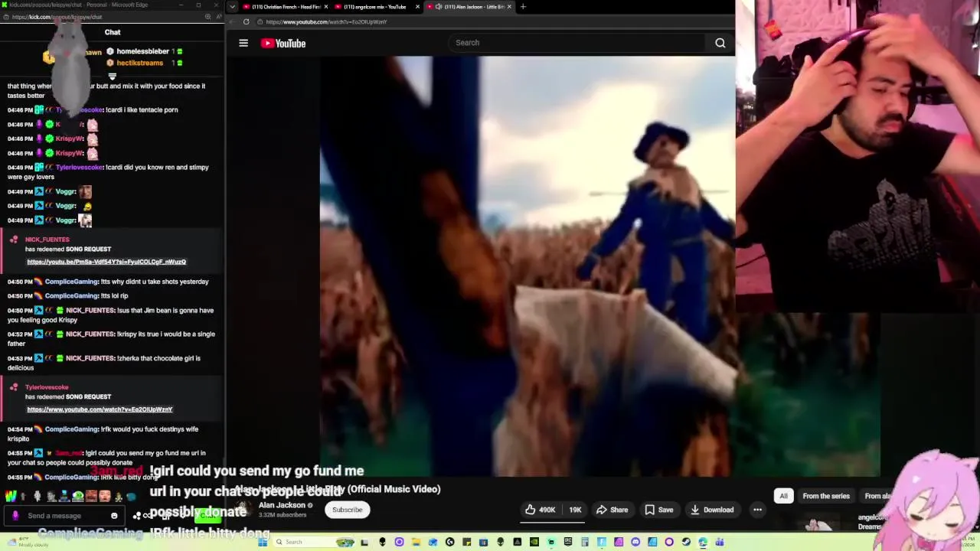980x551 pixels.
Task: Reload the page with the refresh icon
Action: pos(246,21)
